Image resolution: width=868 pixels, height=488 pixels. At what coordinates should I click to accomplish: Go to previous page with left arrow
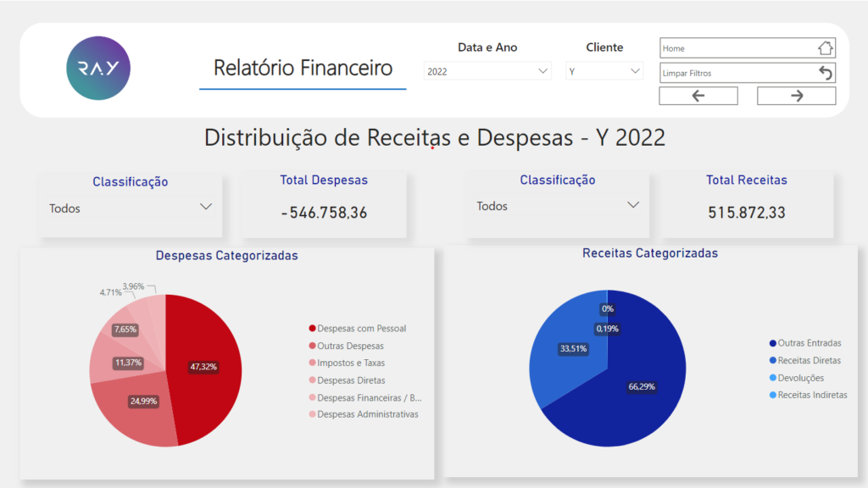tap(698, 96)
